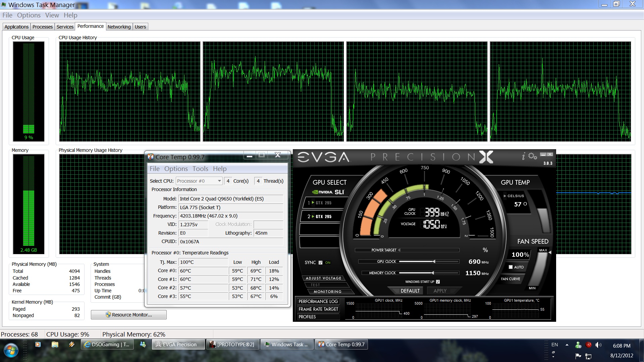Click the GPU CLOCK slider handle
This screenshot has width=644, height=362.
434,261
